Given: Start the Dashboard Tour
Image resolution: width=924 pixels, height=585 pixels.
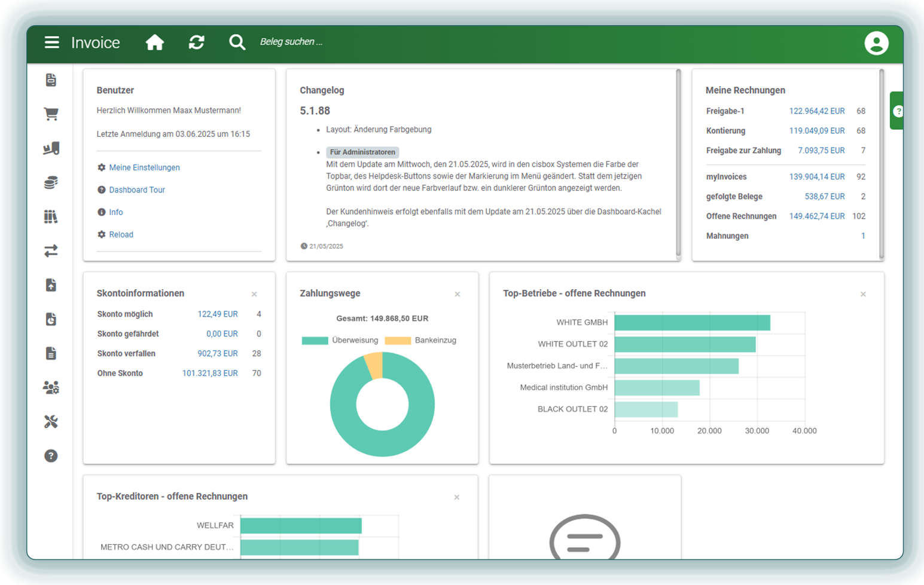Looking at the screenshot, I should pyautogui.click(x=137, y=190).
